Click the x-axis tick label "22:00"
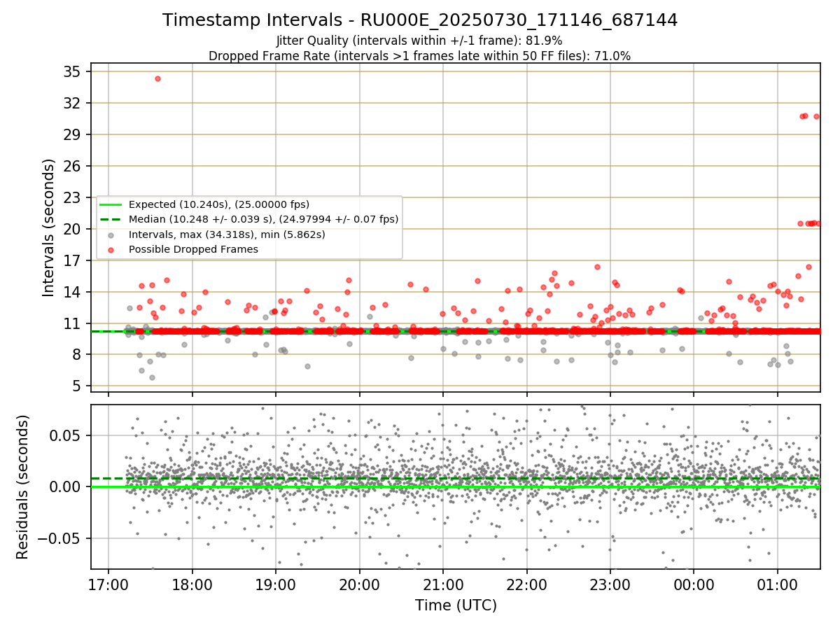Image resolution: width=840 pixels, height=630 pixels. click(526, 584)
